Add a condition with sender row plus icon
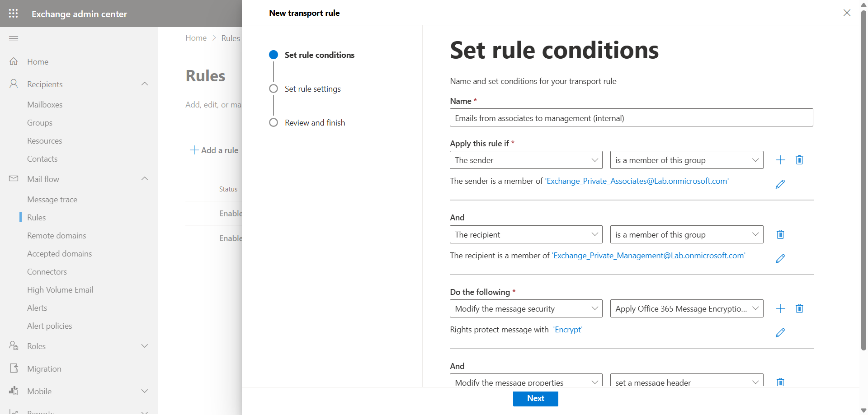868x415 pixels. click(x=780, y=160)
